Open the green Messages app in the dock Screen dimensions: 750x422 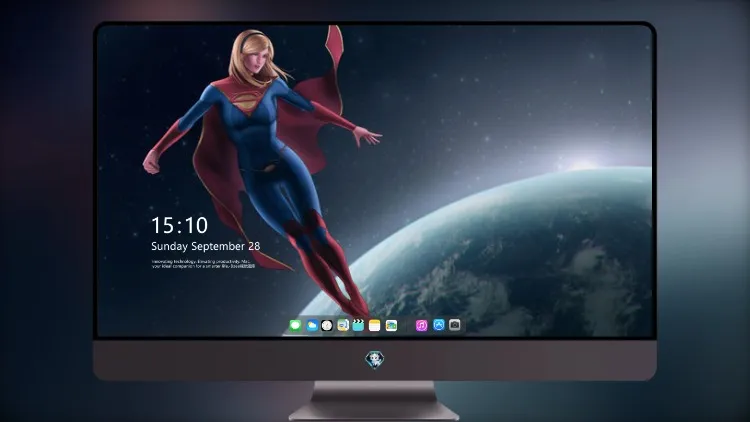tap(295, 326)
